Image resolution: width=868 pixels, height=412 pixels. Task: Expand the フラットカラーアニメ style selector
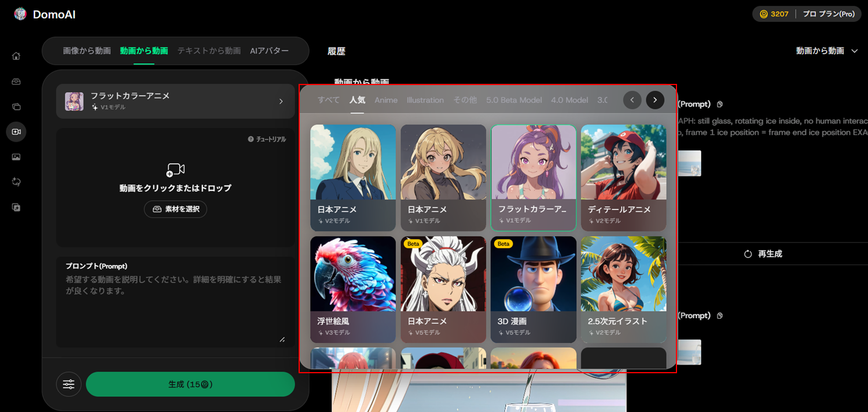tap(175, 101)
